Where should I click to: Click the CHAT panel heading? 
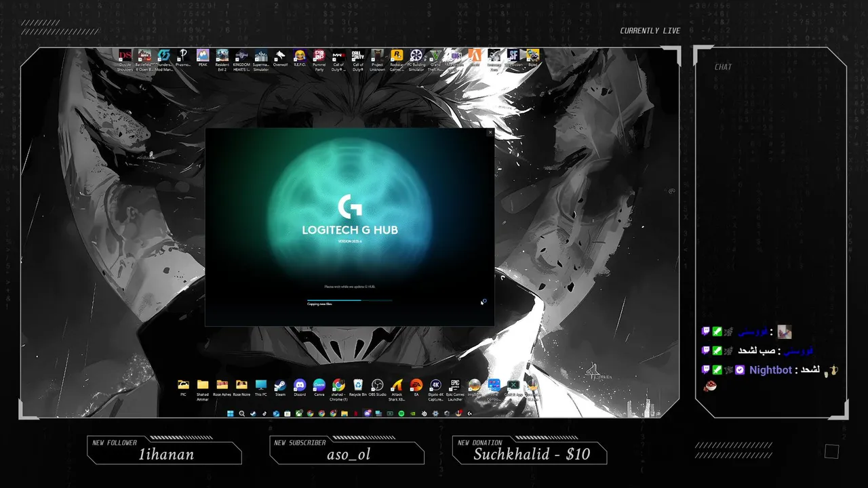723,67
